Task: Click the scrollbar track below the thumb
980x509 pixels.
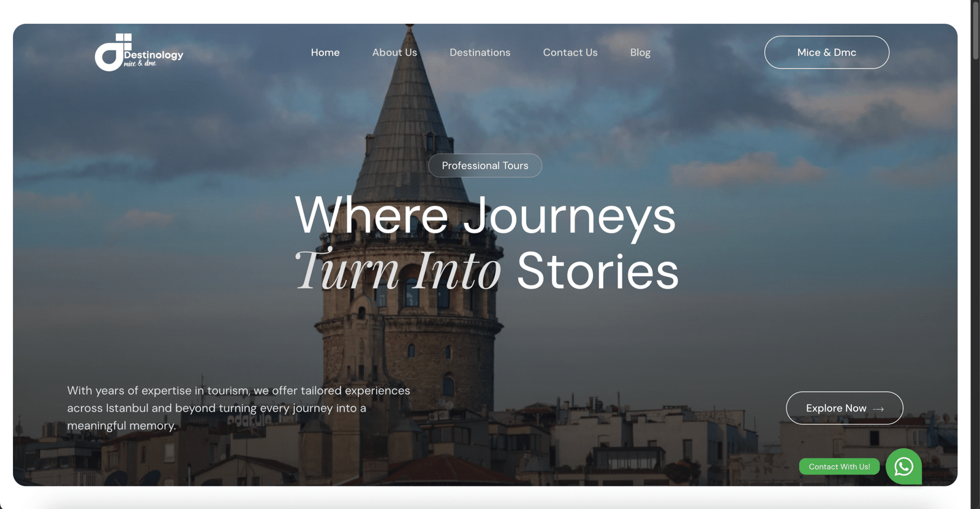Action: click(x=976, y=282)
